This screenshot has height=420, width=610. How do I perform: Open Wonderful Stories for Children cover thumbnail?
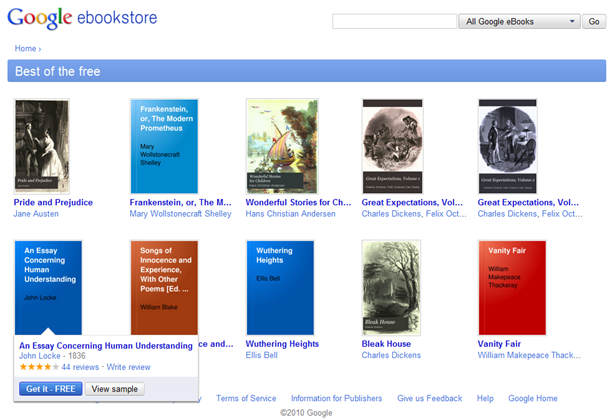pos(282,146)
